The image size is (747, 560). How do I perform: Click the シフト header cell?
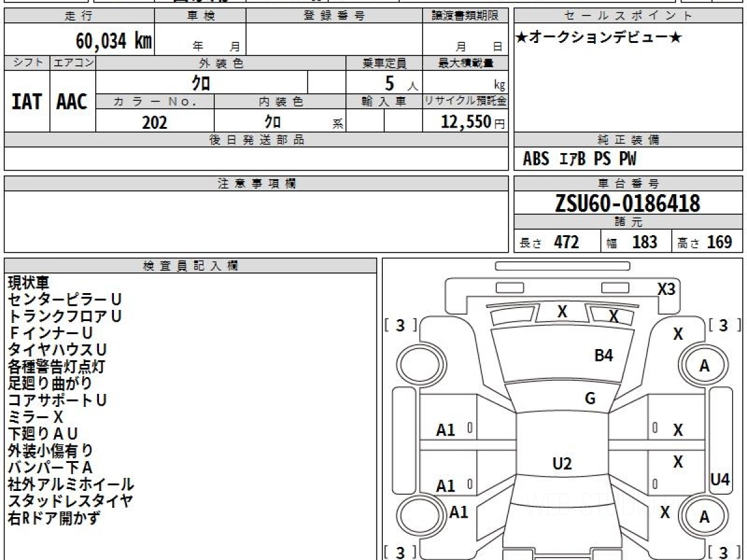(x=27, y=63)
